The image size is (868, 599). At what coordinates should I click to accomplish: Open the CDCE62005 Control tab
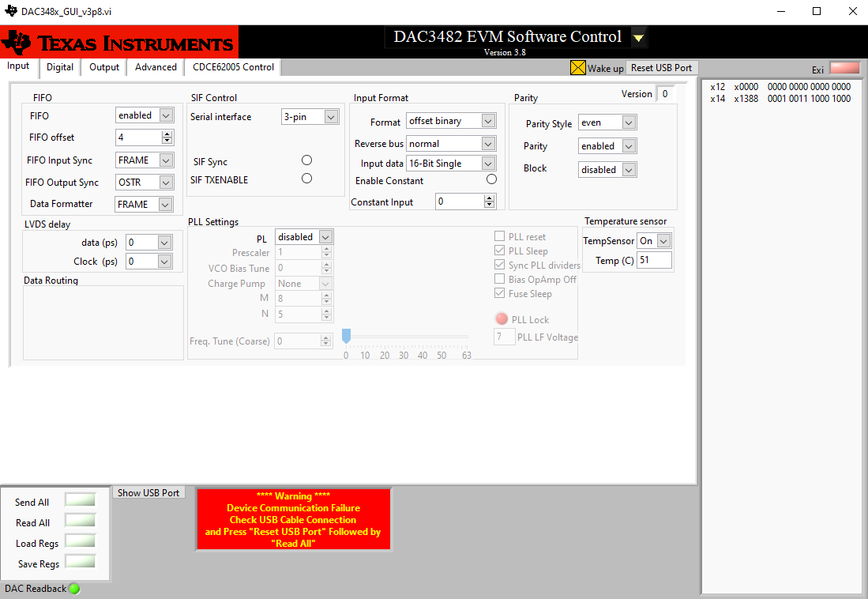click(233, 67)
